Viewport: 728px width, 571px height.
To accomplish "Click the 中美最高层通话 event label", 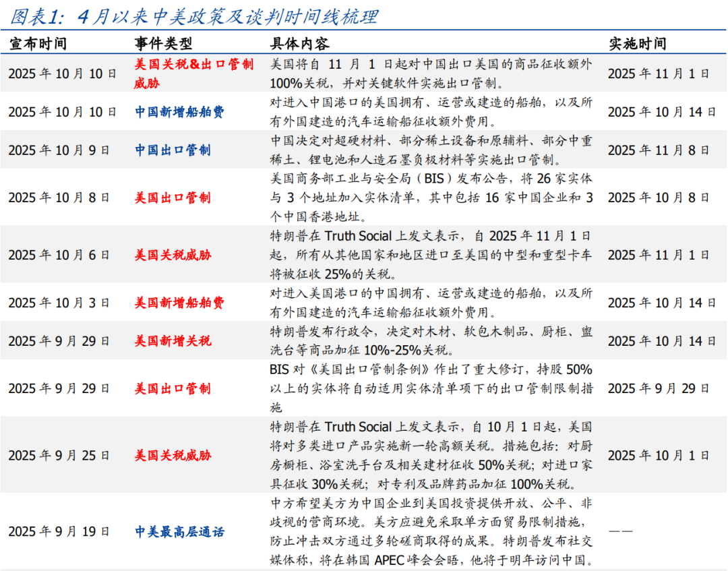I will tap(179, 532).
